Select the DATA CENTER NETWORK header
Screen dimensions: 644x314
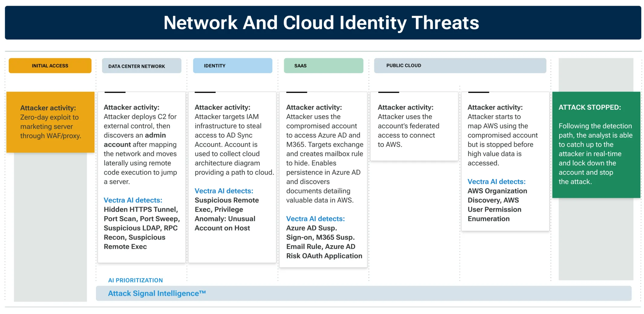click(141, 66)
